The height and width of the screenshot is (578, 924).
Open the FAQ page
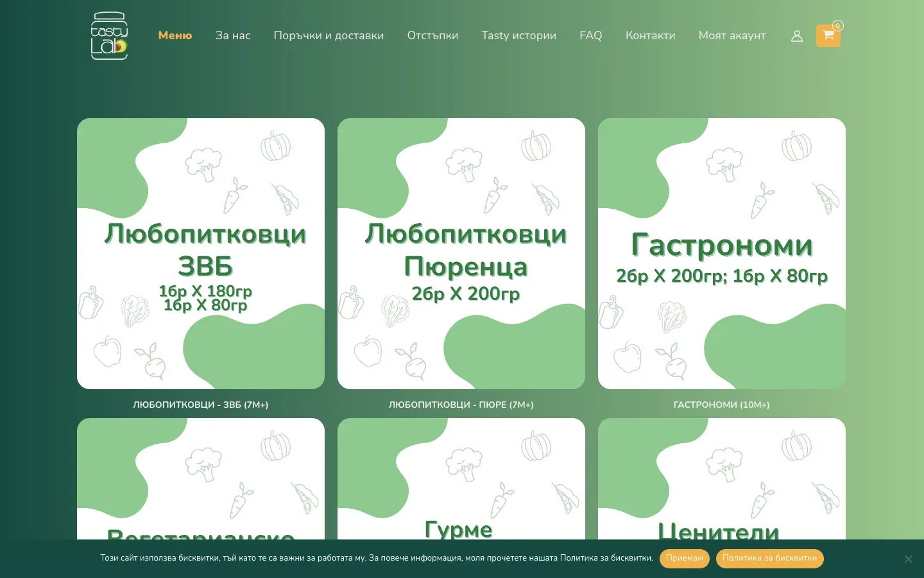[591, 35]
